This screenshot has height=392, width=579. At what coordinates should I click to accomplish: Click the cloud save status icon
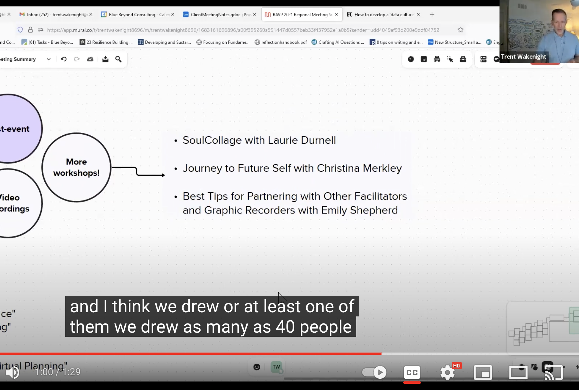point(90,59)
